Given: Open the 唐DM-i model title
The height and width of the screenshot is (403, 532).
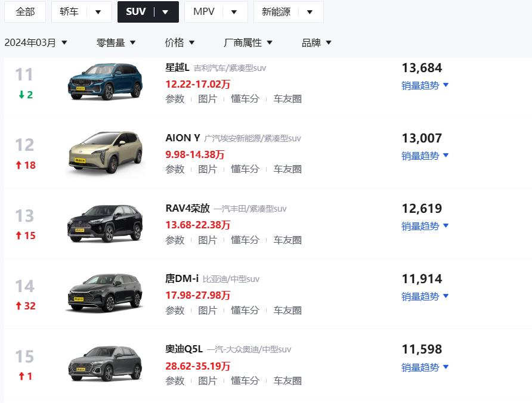Looking at the screenshot, I should (x=182, y=279).
